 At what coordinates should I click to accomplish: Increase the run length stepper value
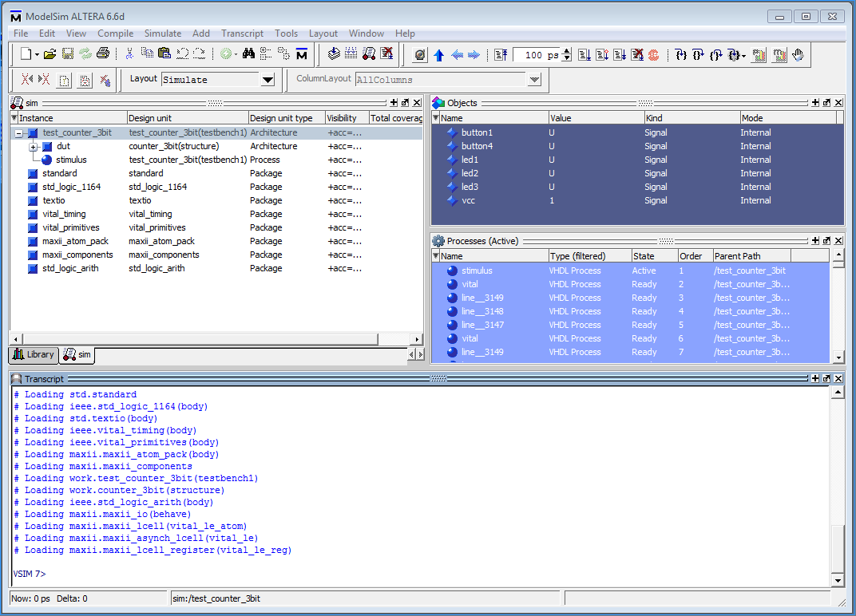(x=567, y=52)
